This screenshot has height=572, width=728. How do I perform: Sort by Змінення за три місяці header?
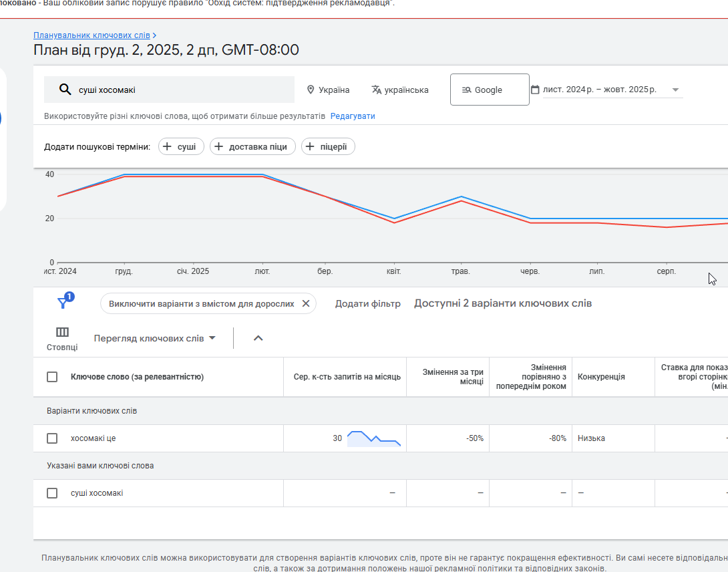(x=453, y=377)
